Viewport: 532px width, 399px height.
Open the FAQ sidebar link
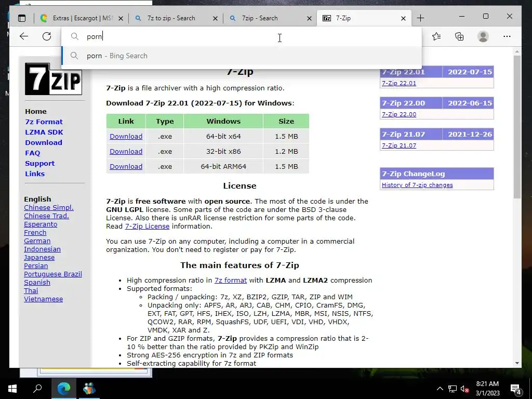pos(33,153)
